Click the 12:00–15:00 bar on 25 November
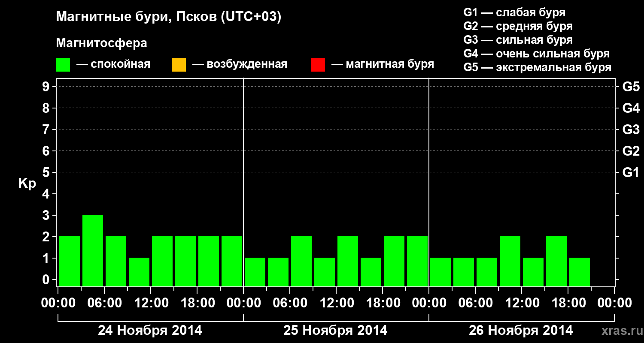The width and height of the screenshot is (644, 343). tap(348, 261)
